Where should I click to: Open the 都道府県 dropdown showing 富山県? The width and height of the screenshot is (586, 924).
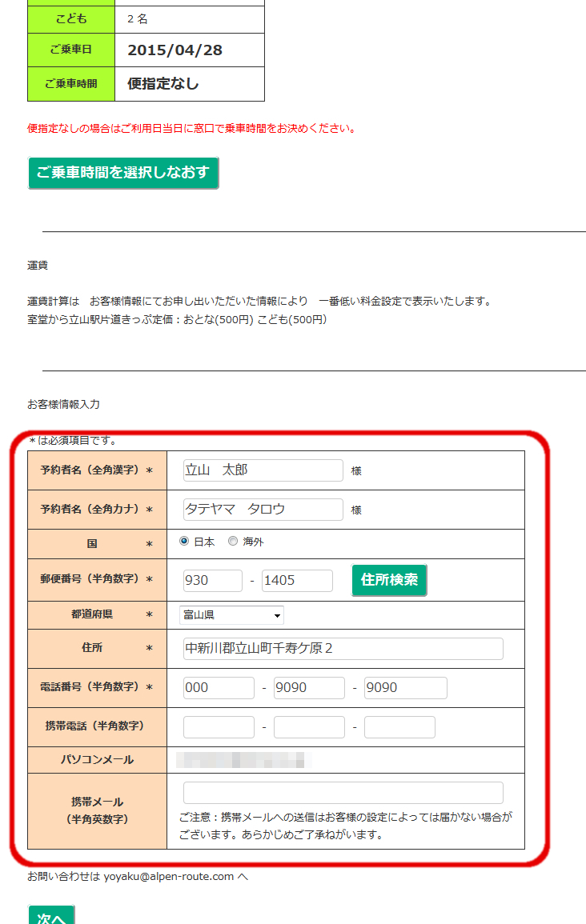coord(231,615)
